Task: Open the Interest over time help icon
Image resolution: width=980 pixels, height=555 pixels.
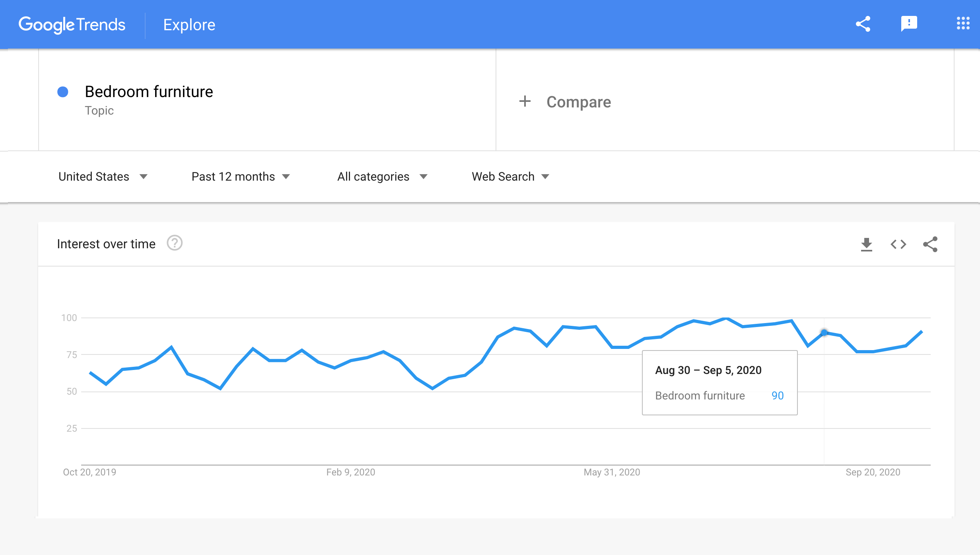Action: click(x=175, y=243)
